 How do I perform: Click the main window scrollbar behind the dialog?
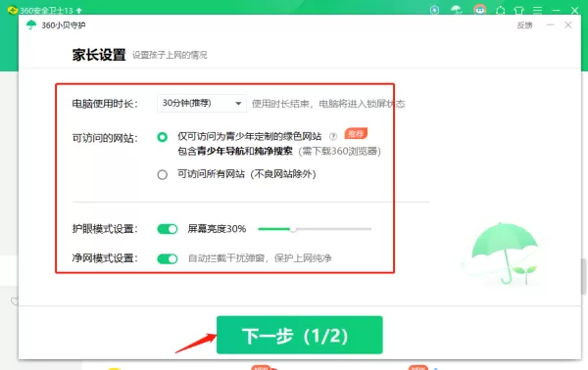pos(584,276)
